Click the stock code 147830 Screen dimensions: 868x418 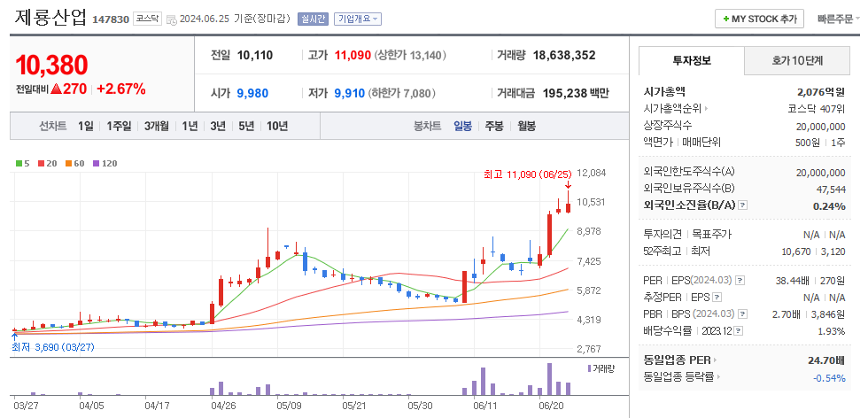[x=110, y=19]
